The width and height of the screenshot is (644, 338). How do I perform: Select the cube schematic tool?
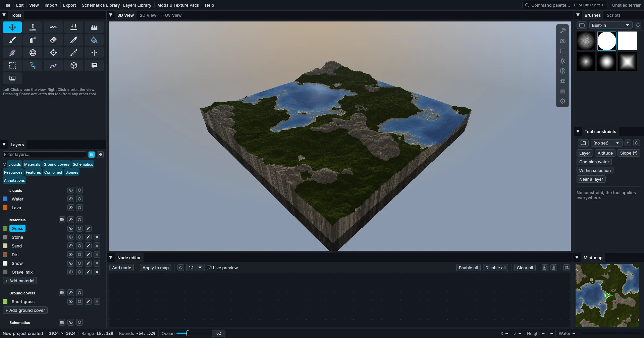tap(74, 65)
